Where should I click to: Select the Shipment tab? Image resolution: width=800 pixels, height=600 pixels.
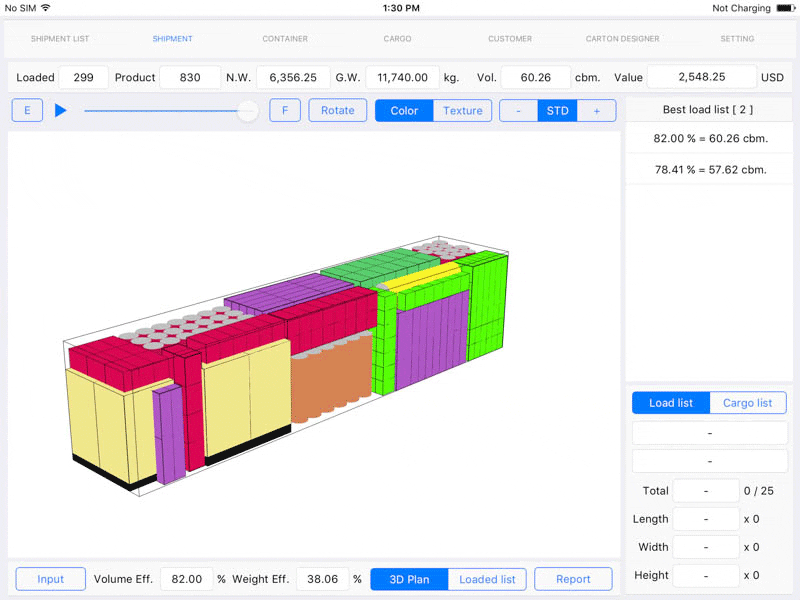[x=172, y=39]
